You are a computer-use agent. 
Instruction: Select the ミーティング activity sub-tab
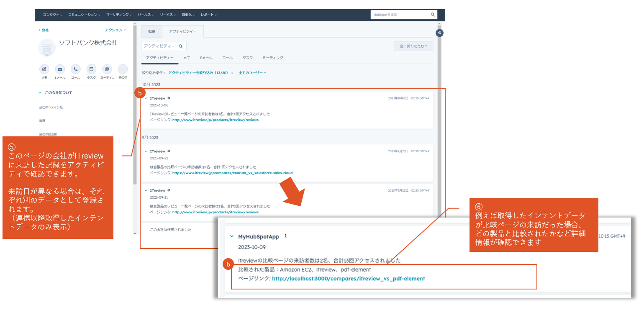pyautogui.click(x=272, y=58)
